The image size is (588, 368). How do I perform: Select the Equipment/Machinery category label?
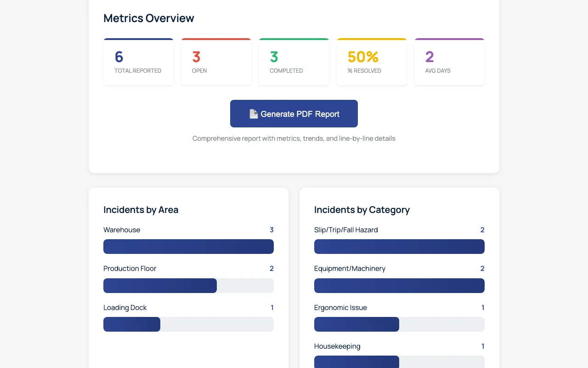[x=350, y=269]
